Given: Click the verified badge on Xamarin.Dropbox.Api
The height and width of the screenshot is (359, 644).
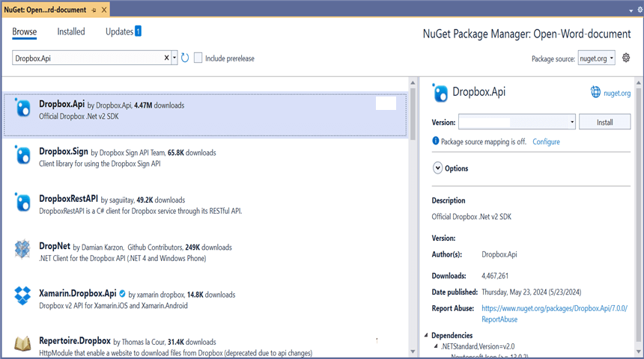Looking at the screenshot, I should tap(122, 293).
